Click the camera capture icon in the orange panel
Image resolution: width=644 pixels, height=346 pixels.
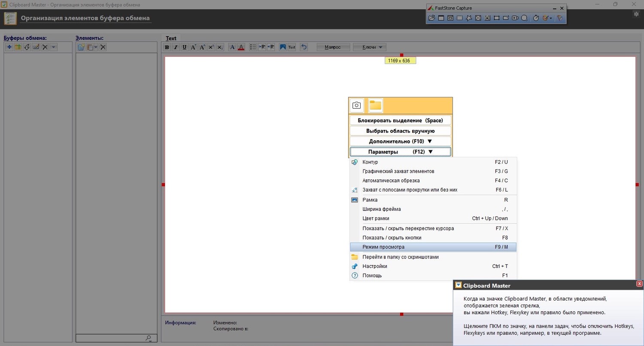[x=357, y=105]
